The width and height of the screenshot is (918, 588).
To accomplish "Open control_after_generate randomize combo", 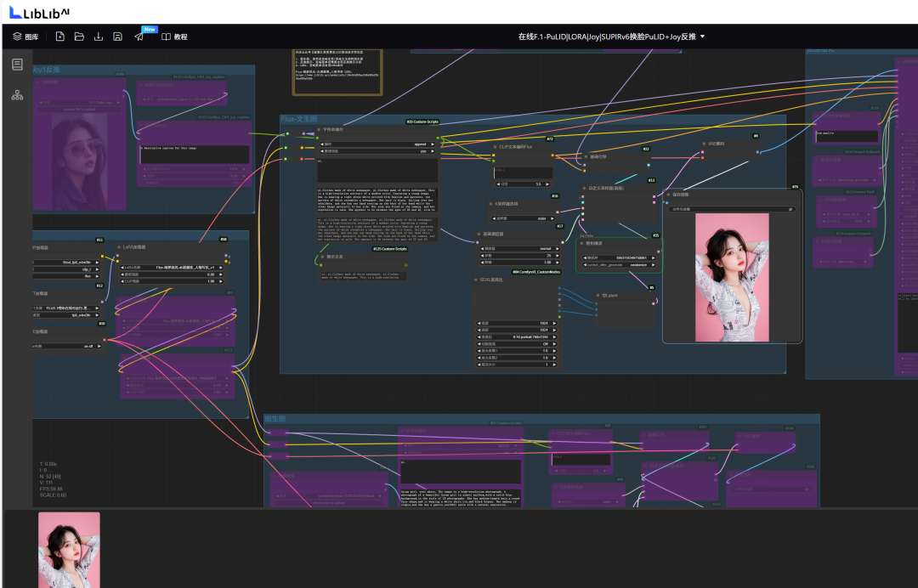I will pyautogui.click(x=620, y=265).
